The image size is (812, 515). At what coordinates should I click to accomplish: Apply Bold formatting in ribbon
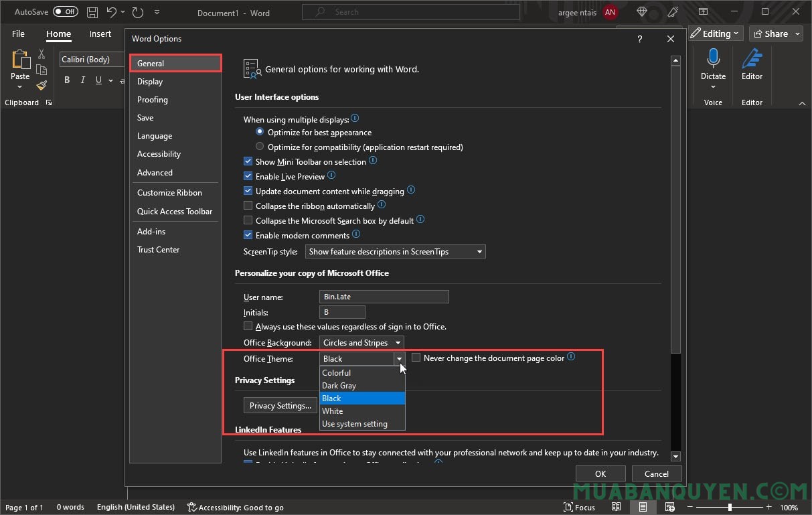click(x=67, y=80)
